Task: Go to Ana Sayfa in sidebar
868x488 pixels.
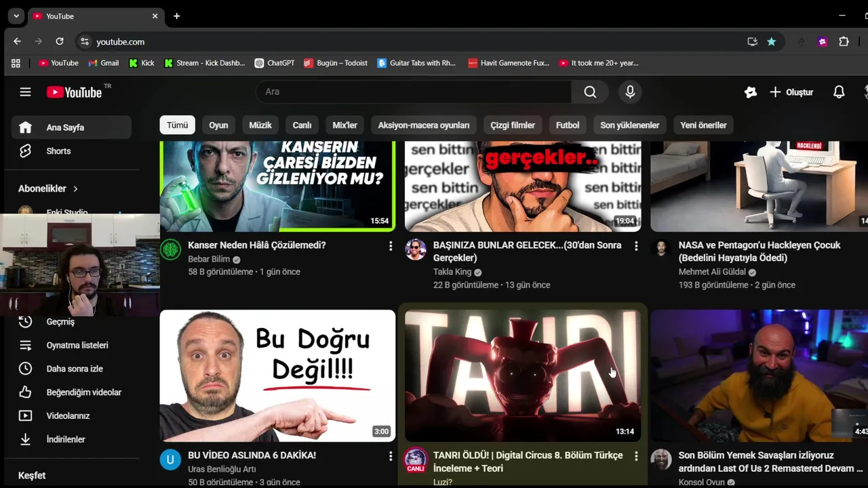Action: point(71,127)
